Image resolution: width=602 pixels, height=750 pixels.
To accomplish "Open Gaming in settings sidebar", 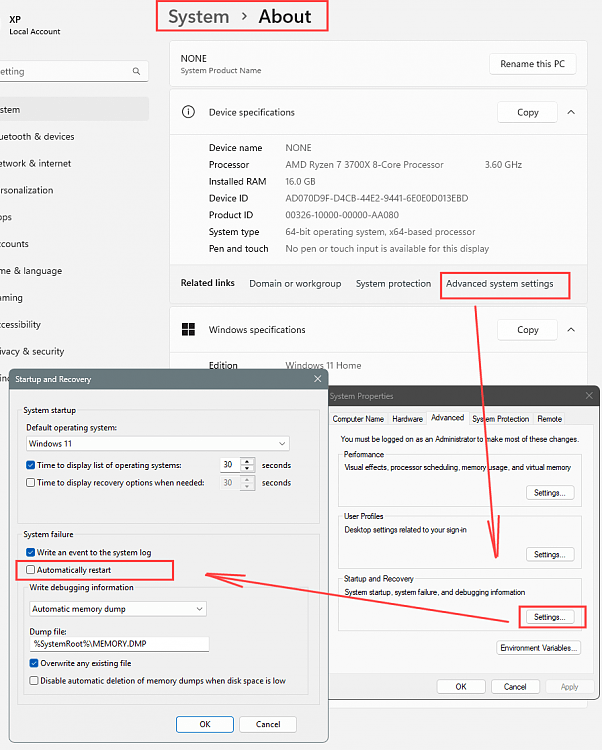I will pos(11,298).
